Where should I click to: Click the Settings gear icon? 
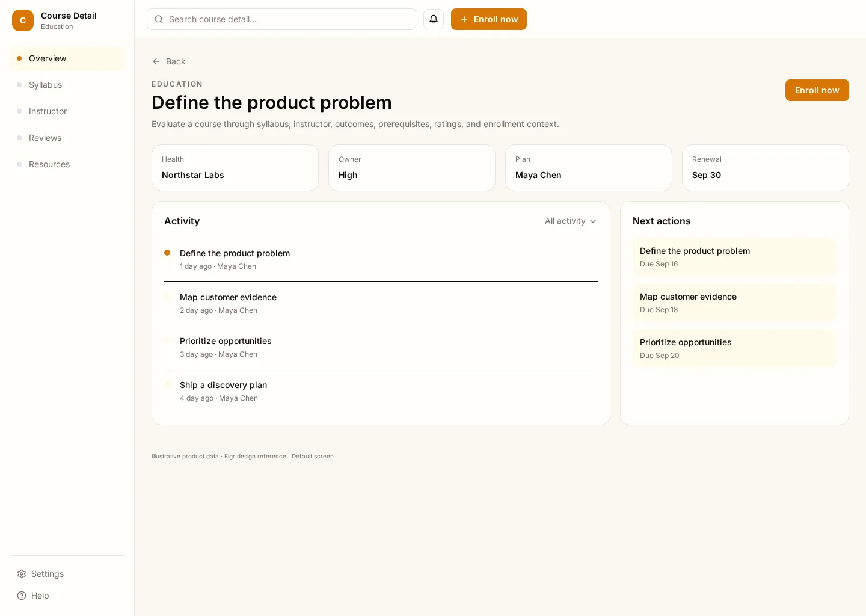click(22, 574)
